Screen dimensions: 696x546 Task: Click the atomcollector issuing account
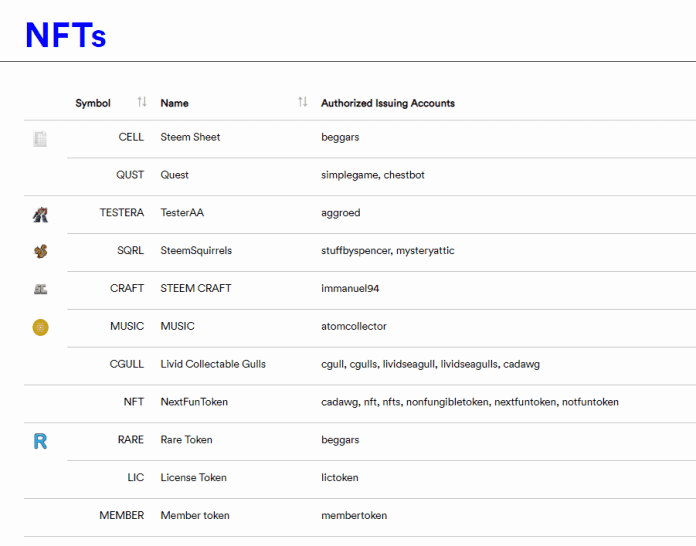[354, 326]
